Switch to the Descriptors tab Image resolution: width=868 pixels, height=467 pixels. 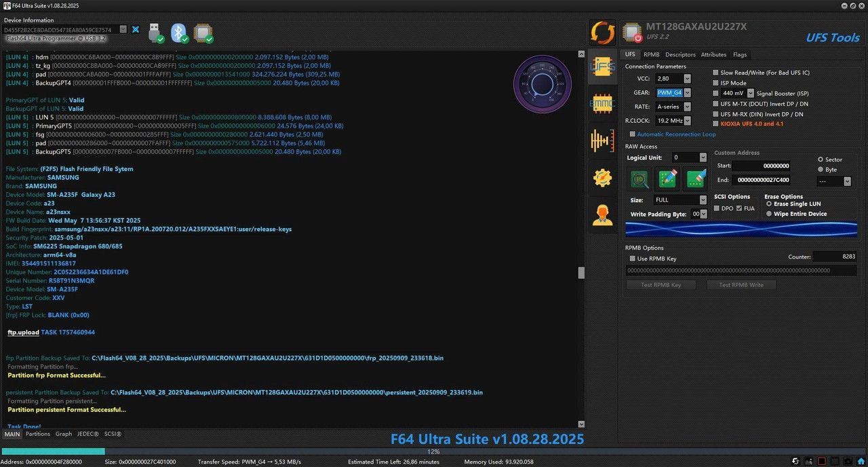[x=680, y=54]
